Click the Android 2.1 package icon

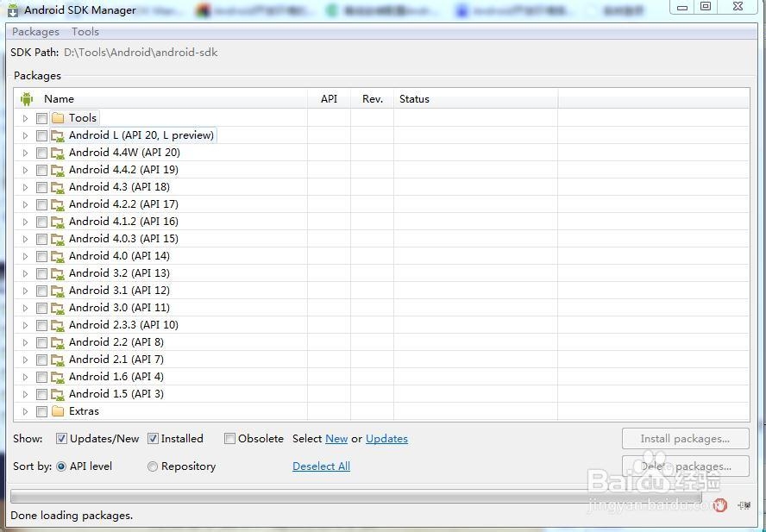(x=58, y=360)
